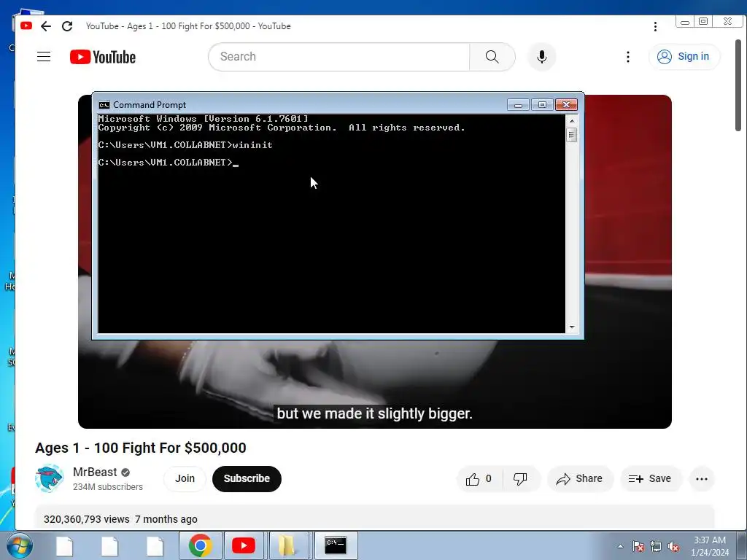The image size is (747, 560).
Task: Open the folder icon in taskbar
Action: (x=287, y=545)
